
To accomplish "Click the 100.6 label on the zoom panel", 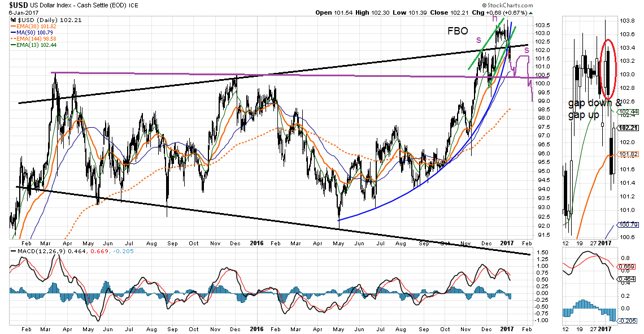I will (627, 237).
